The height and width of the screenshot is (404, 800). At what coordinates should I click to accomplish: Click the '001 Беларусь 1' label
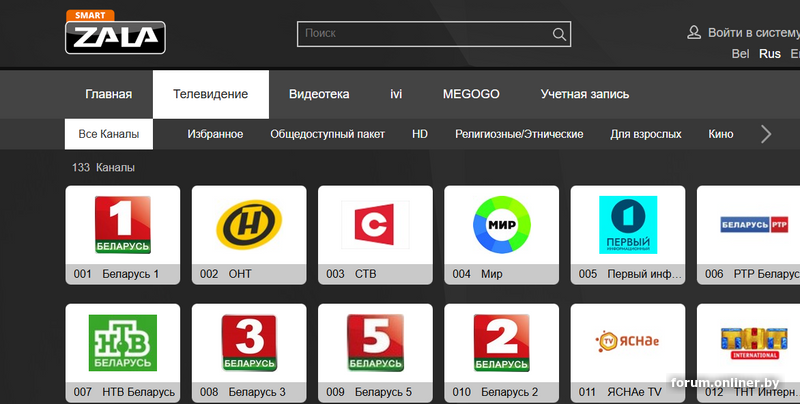[x=116, y=274]
